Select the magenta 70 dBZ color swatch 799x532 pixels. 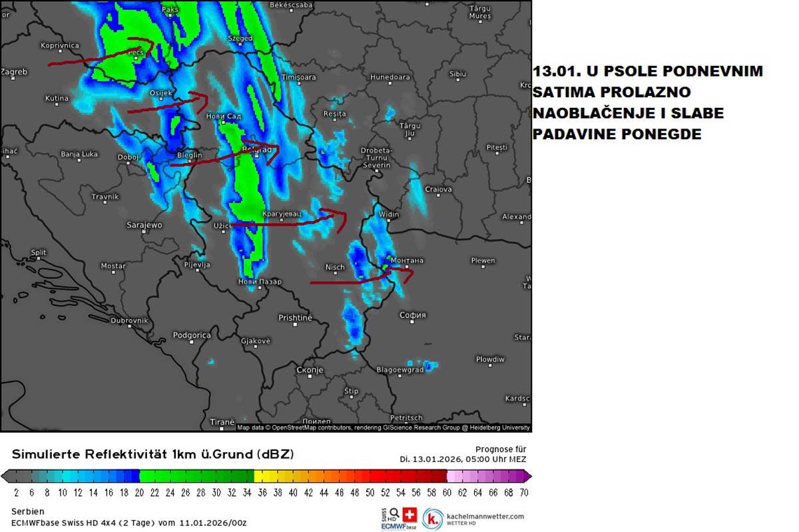[519, 476]
